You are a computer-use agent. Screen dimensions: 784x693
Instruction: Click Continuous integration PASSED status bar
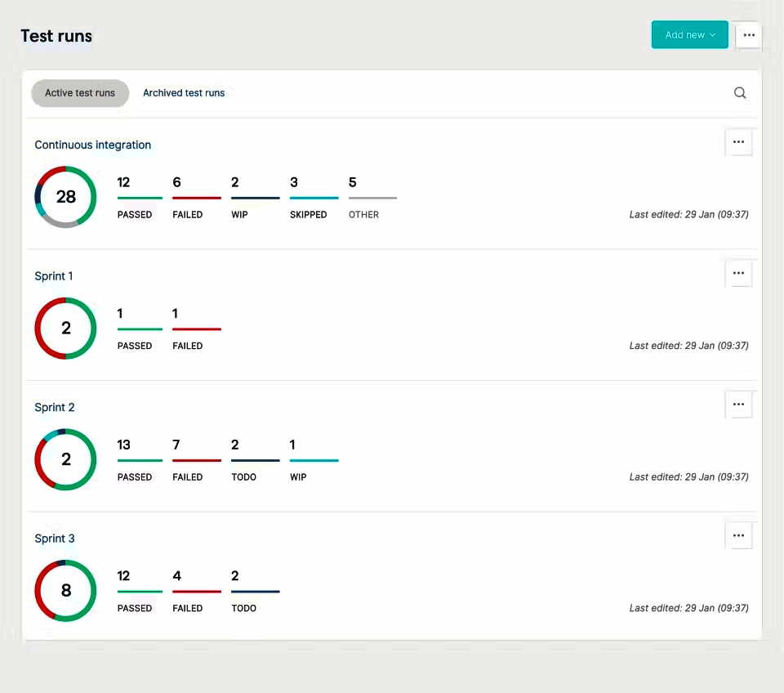click(140, 198)
